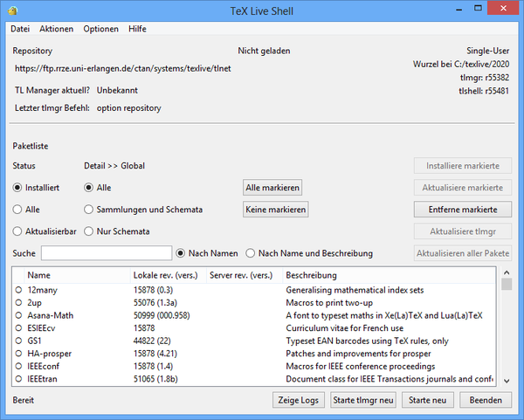Image resolution: width=524 pixels, height=420 pixels.
Task: Open the Hilfe menu
Action: pos(137,29)
